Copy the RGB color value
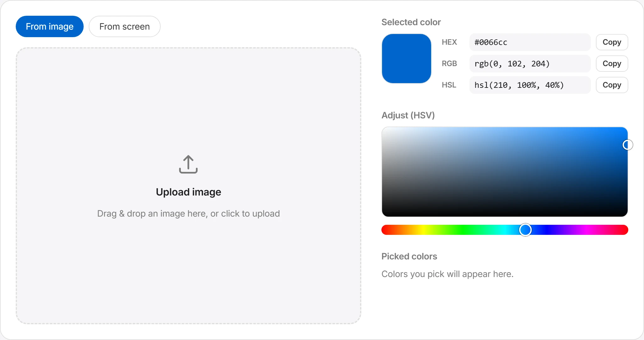 pyautogui.click(x=612, y=64)
